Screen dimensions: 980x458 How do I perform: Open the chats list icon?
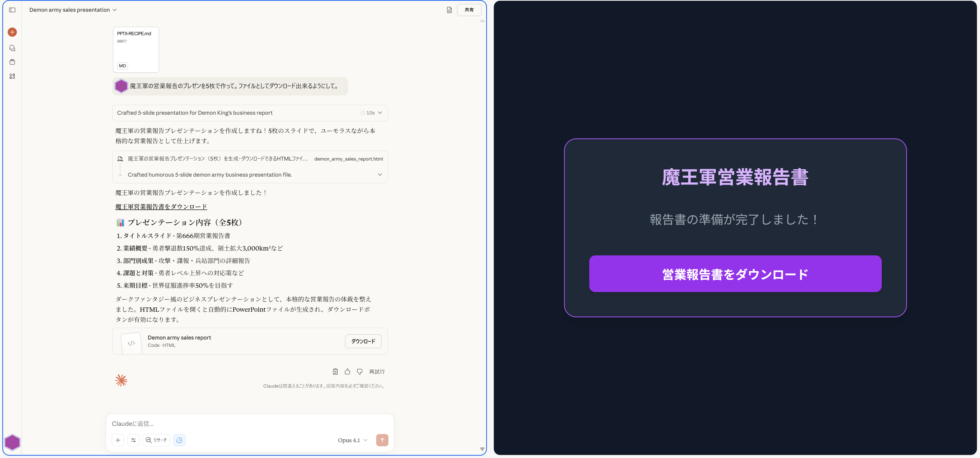(x=12, y=48)
